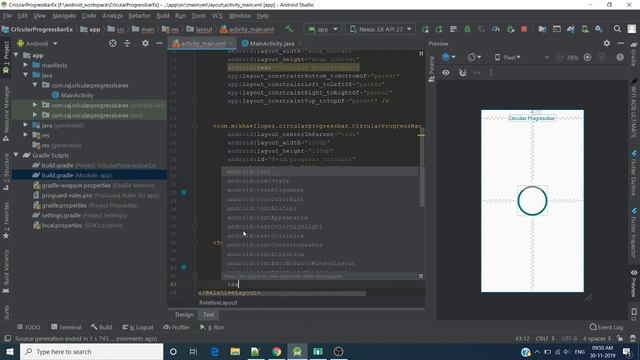Open the Palette side tab in Preview

coord(431,69)
